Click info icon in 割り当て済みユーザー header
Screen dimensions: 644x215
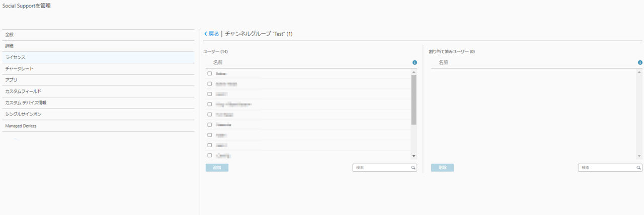(640, 63)
